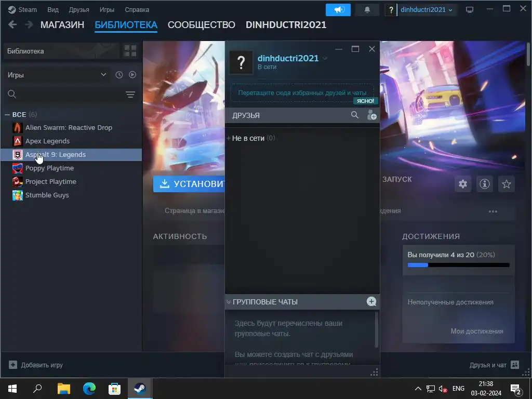The width and height of the screenshot is (532, 399).
Task: Open the Страница в магазине link
Action: coord(194,211)
